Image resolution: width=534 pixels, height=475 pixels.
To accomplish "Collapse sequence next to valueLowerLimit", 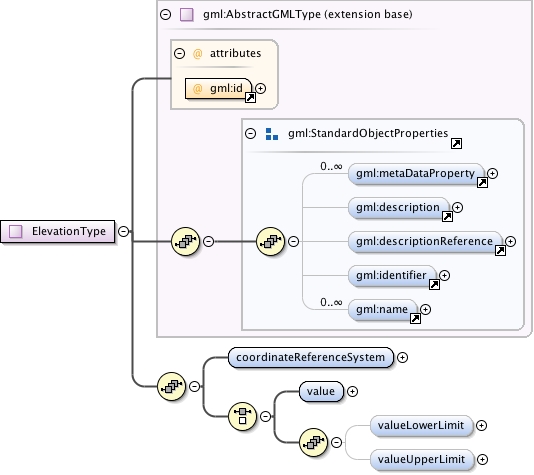I will coord(336,442).
